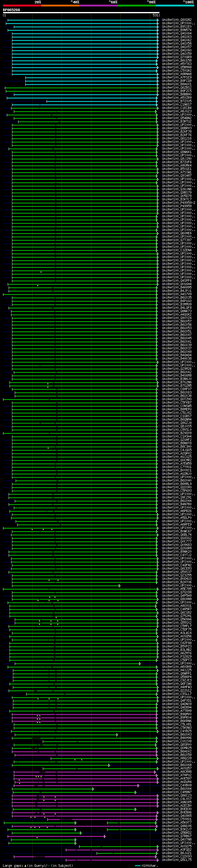This screenshot has height=868, width=197.
Task: Select the UniRef100_Q4U965 label
Action: click(x=177, y=815)
